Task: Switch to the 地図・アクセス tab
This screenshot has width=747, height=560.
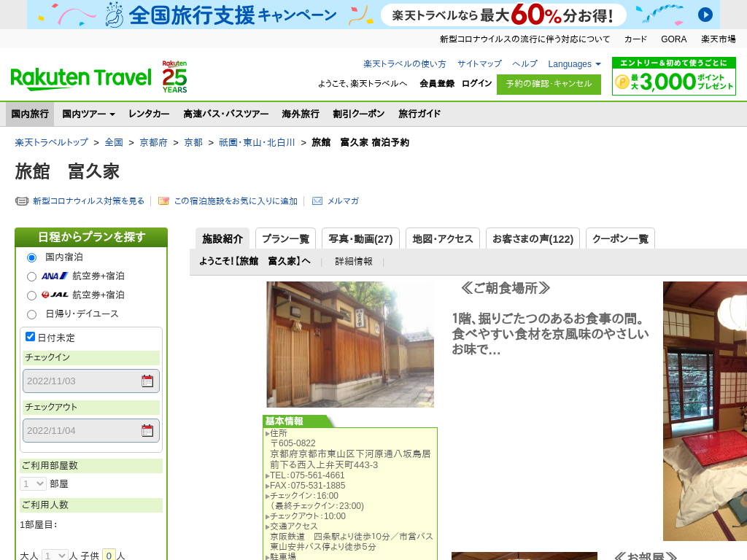Action: point(443,238)
